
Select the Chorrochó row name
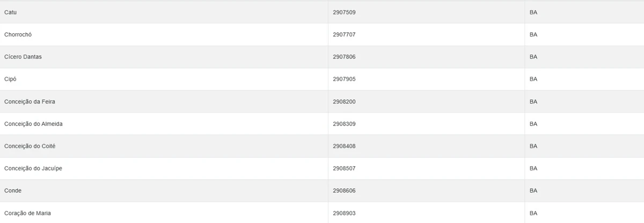click(x=19, y=35)
